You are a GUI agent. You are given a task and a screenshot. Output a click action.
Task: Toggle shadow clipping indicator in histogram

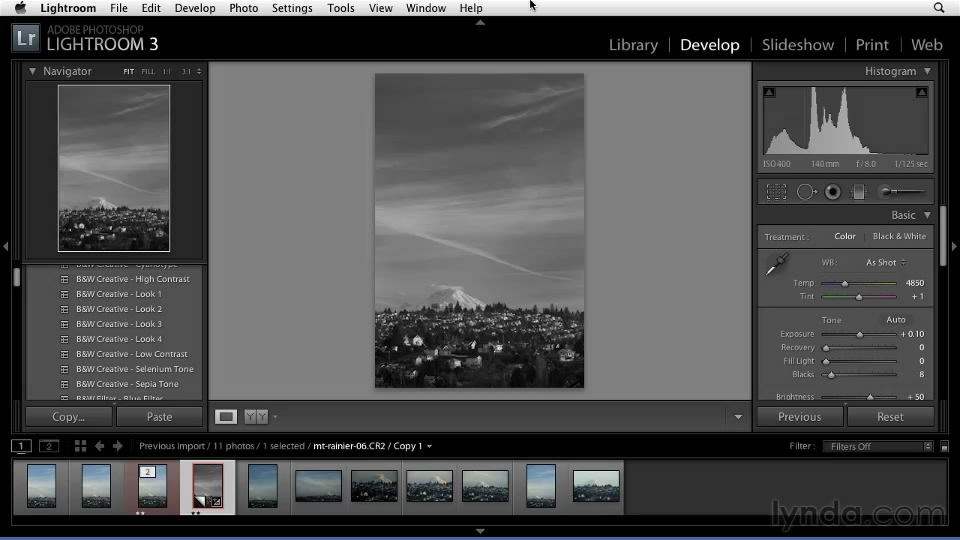click(769, 92)
